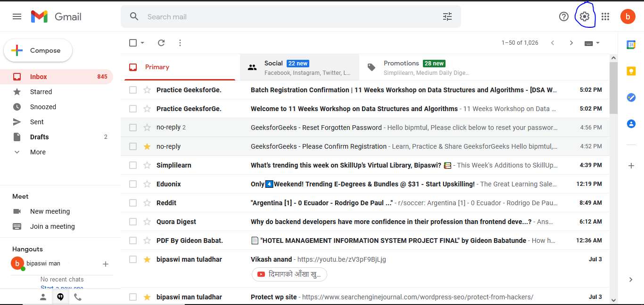
Task: Open the Google apps grid
Action: [x=605, y=16]
